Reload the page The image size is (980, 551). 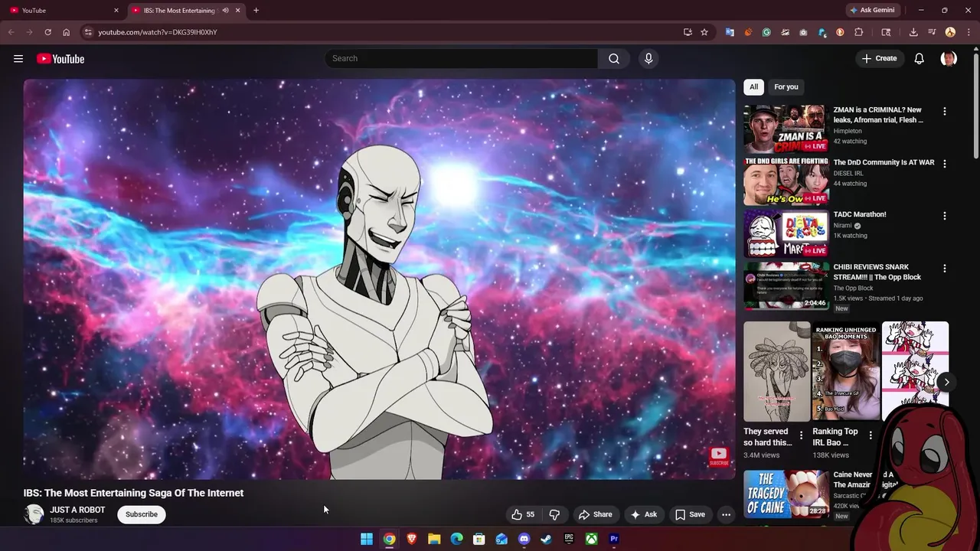[x=47, y=32]
